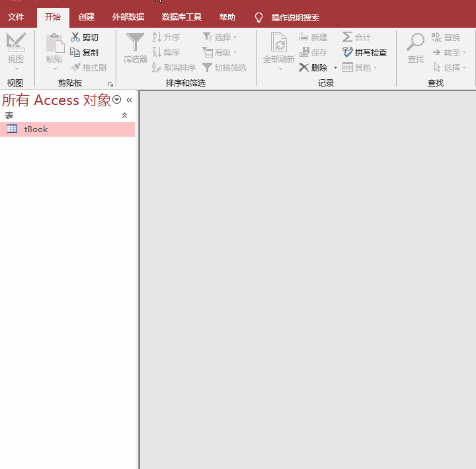
Task: Click 剪切 (Cut) scissors icon
Action: tap(75, 37)
